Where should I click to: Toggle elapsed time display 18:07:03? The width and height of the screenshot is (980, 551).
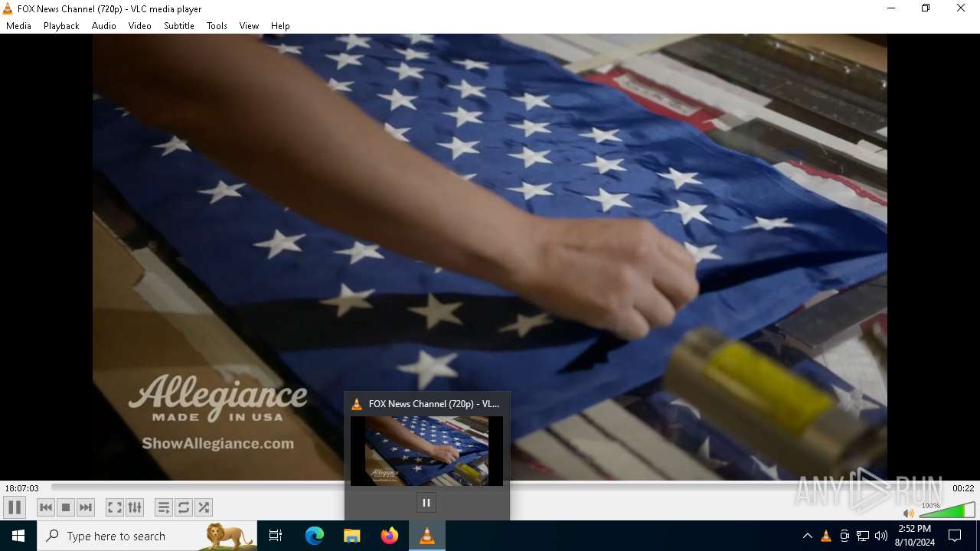22,488
